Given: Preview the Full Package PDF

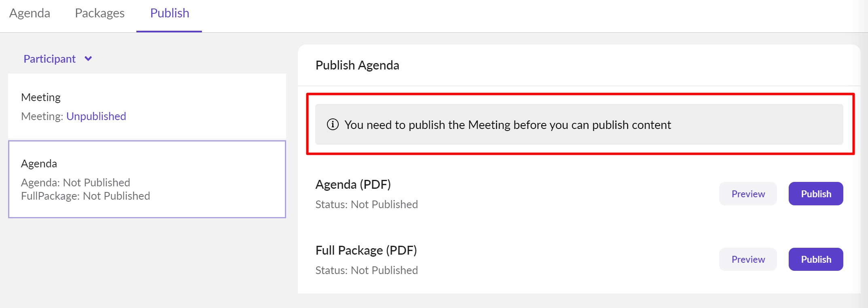Looking at the screenshot, I should tap(747, 259).
